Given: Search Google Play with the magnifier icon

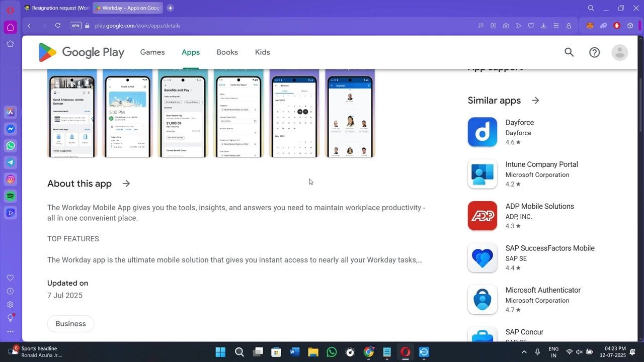Looking at the screenshot, I should tap(569, 52).
